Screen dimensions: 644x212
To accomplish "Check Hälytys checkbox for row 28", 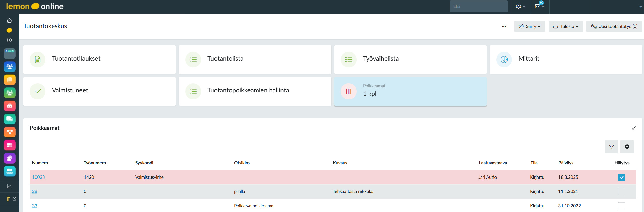I will point(621,191).
